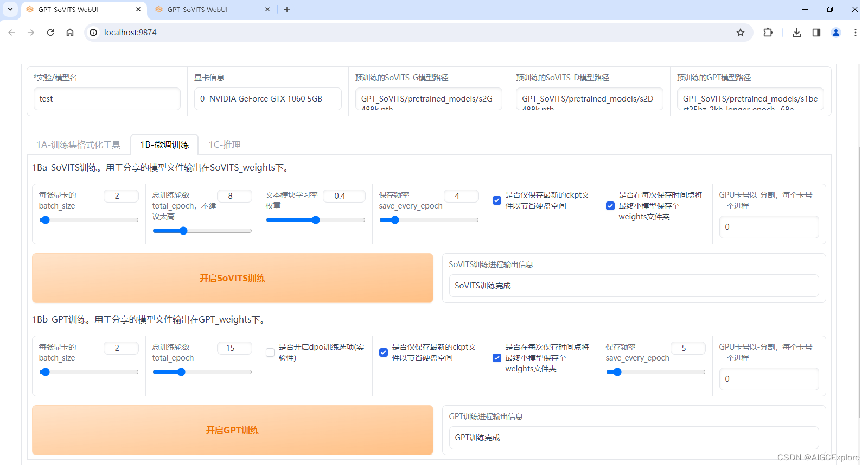Screen dimensions: 868x467
Task: Adjust SoVITS total_epoch slider
Action: click(202, 231)
